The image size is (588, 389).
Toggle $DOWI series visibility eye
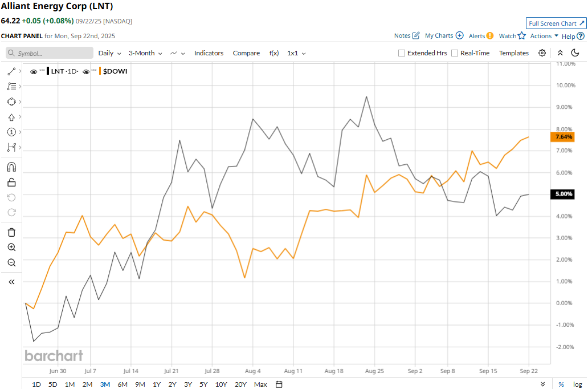coord(86,71)
